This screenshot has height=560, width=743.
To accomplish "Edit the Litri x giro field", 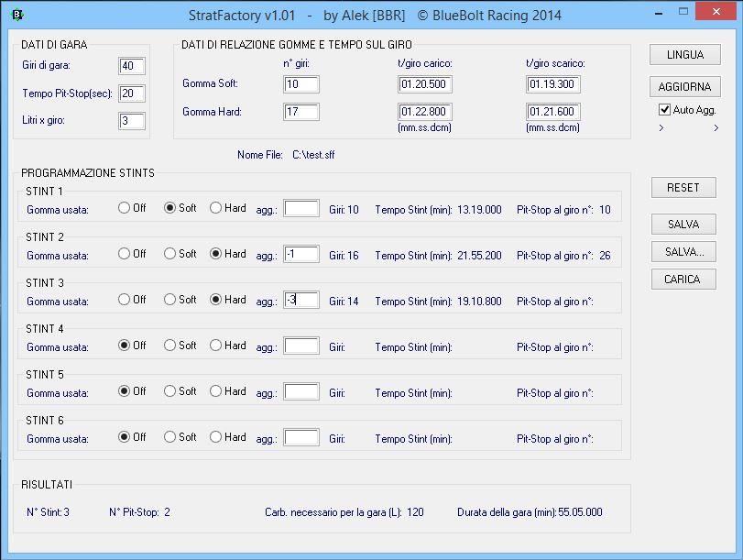I will [x=132, y=121].
